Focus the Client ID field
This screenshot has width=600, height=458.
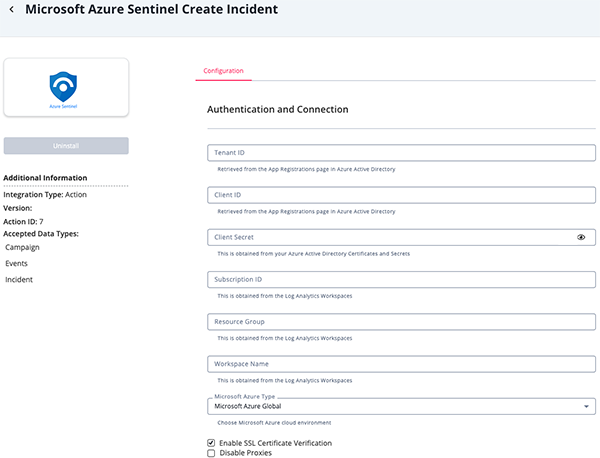pyautogui.click(x=401, y=195)
